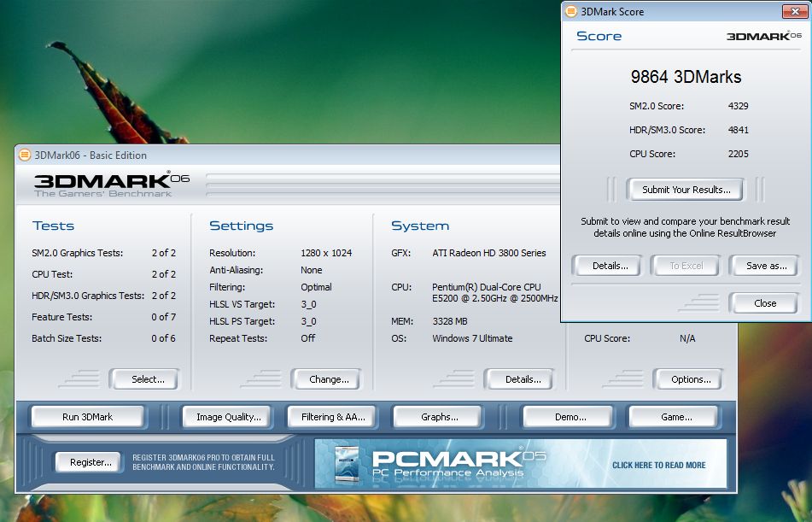
Task: Click the PCMark05 product box image
Action: [x=347, y=465]
